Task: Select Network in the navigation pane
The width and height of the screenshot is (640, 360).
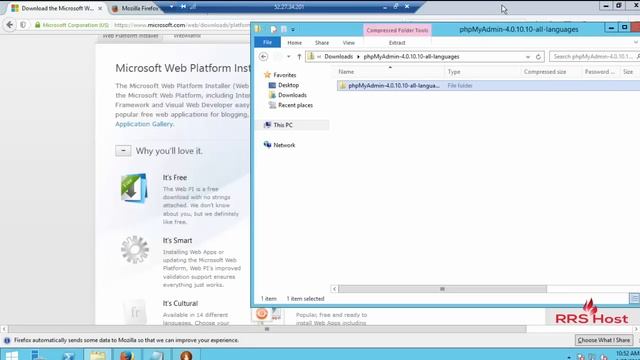Action: point(284,145)
